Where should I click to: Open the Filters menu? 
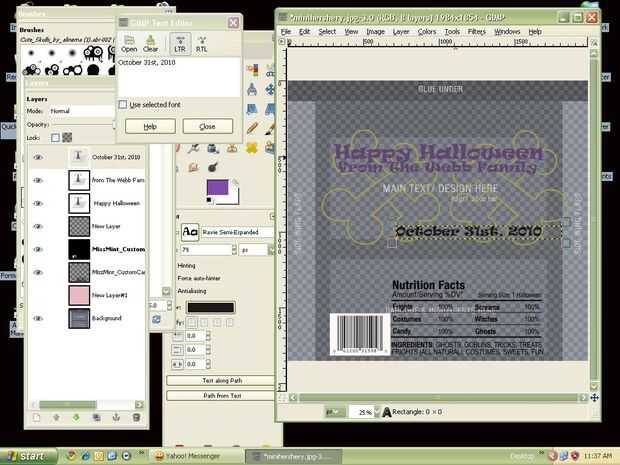(476, 32)
